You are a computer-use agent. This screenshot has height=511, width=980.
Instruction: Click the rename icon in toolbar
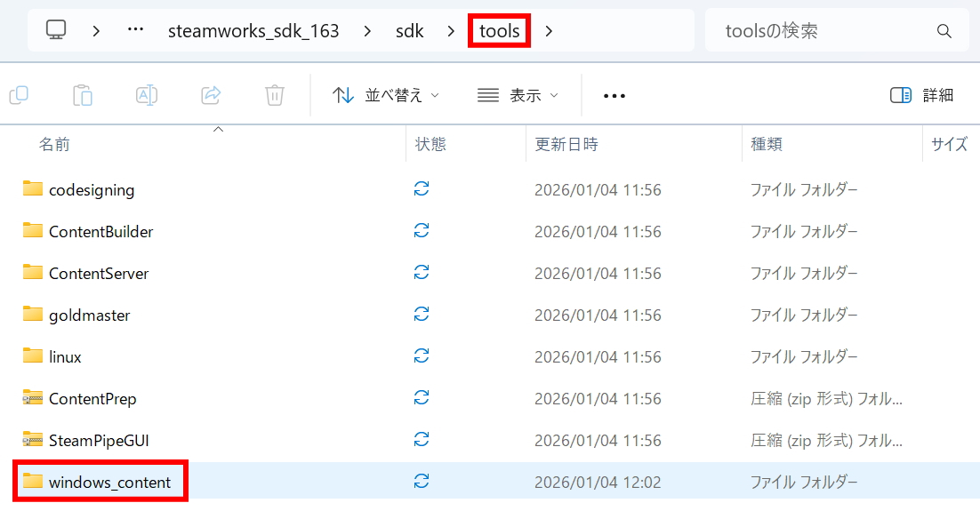click(147, 95)
